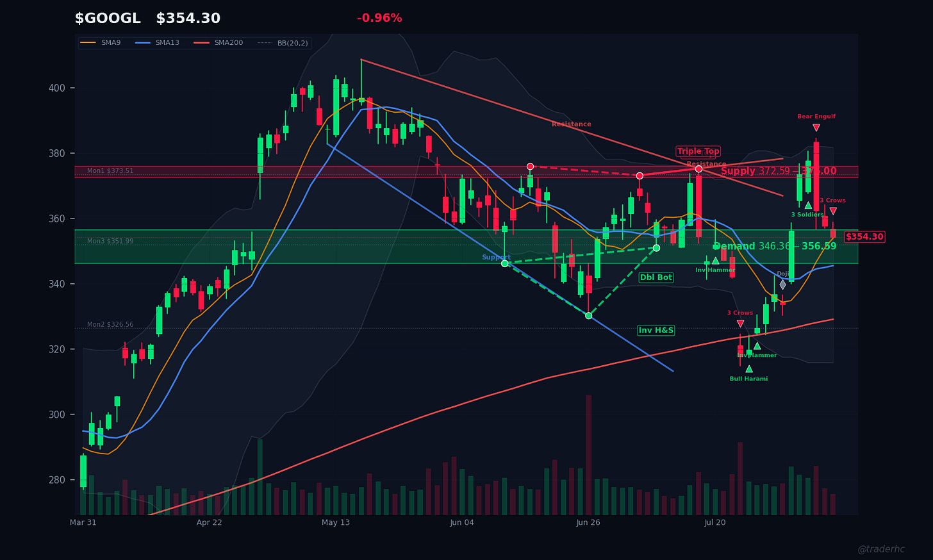Click the Bull Harami text label
The height and width of the screenshot is (560, 933).
748,379
